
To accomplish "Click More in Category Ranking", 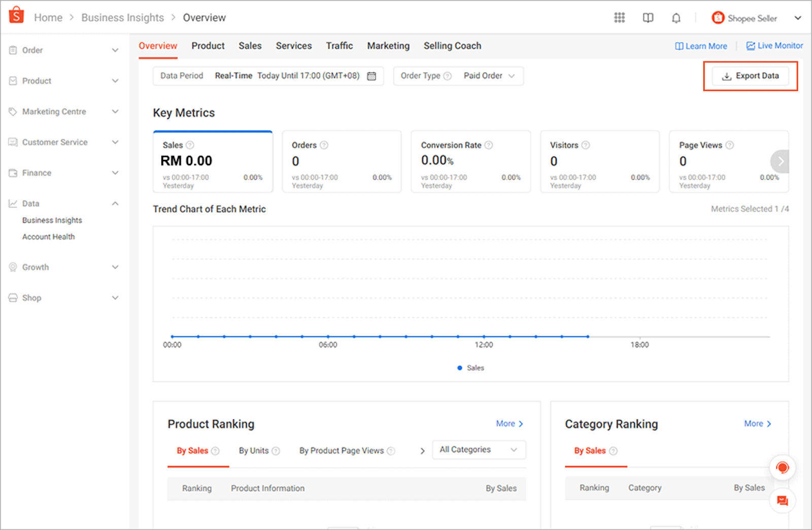I will click(758, 423).
